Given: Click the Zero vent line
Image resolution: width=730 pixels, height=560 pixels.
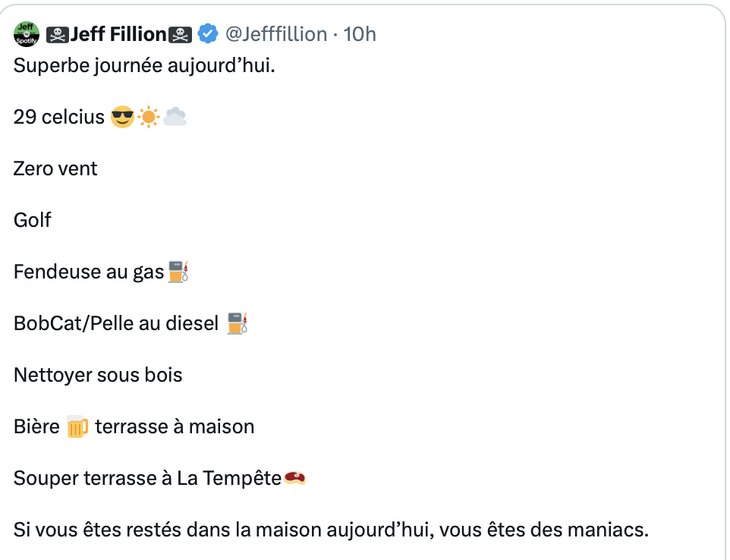Looking at the screenshot, I should 55,168.
